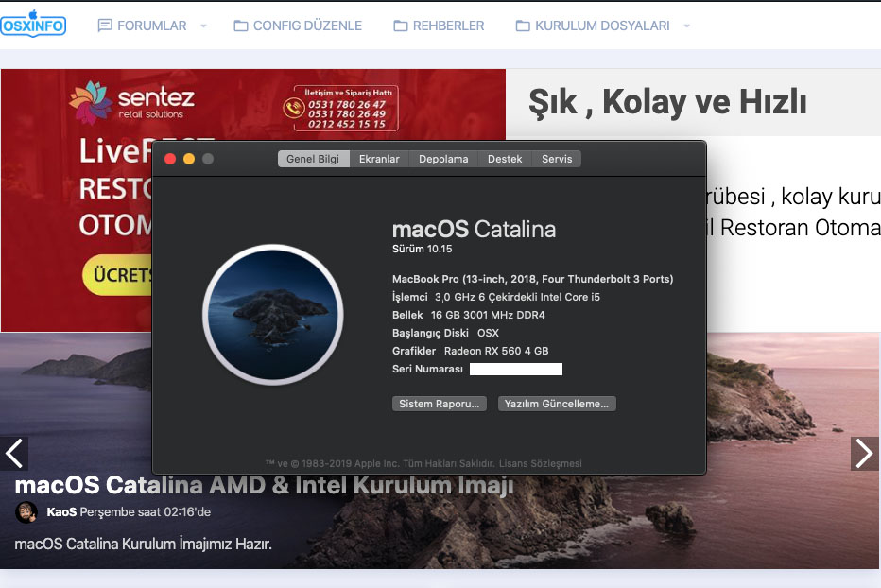Screen dimensions: 881x588
Task: Advance carousel with right arrow
Action: [x=864, y=454]
